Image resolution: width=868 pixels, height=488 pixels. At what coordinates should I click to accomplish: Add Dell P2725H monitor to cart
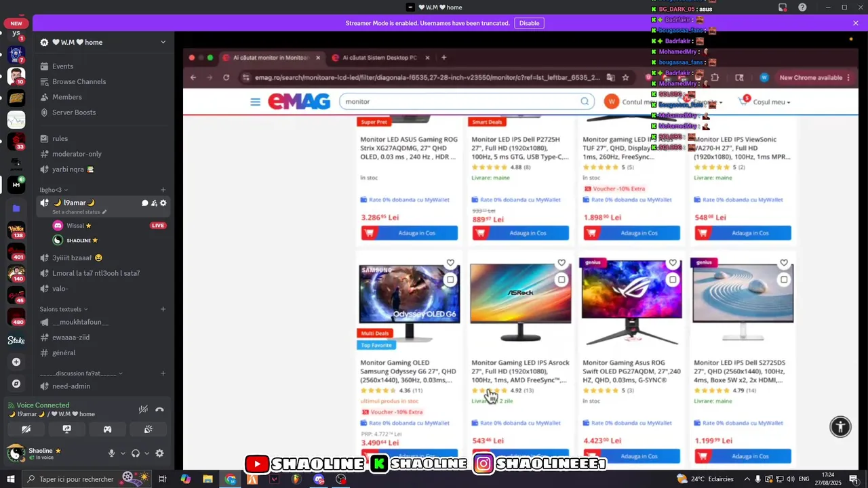[521, 233]
